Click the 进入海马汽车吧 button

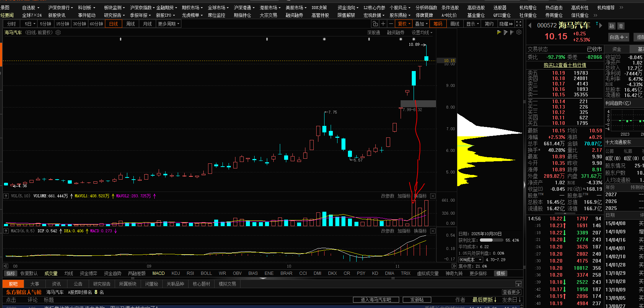(x=376, y=300)
